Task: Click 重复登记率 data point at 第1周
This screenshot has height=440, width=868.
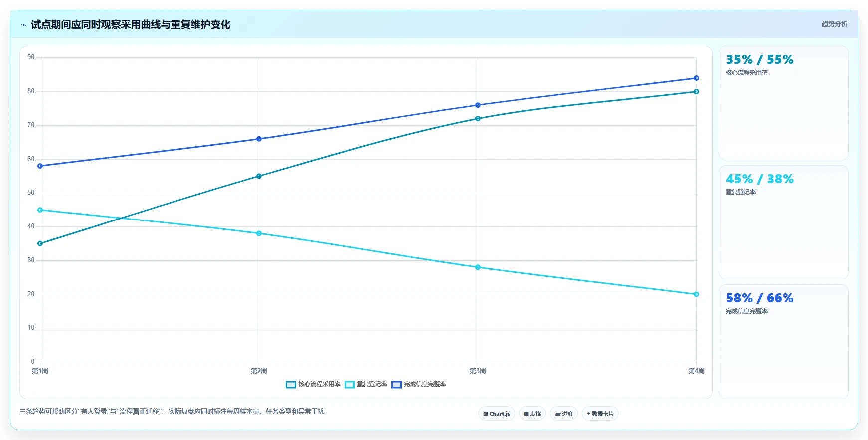Action: click(x=40, y=210)
